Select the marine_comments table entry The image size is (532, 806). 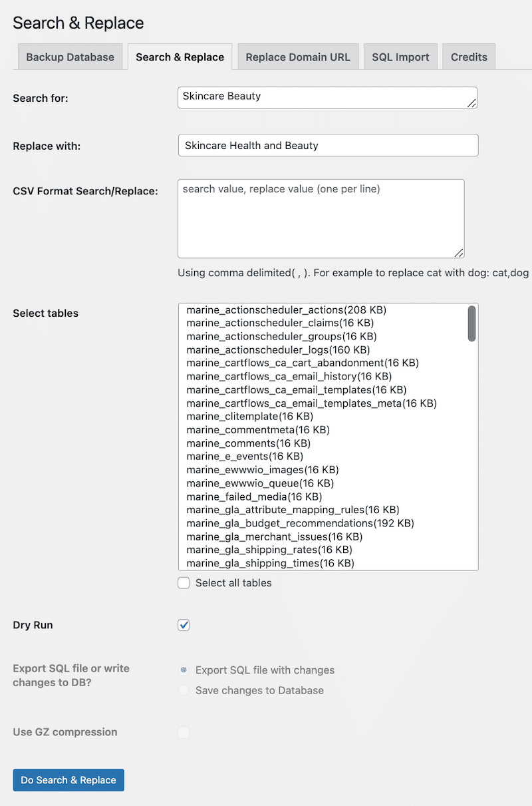pos(248,443)
